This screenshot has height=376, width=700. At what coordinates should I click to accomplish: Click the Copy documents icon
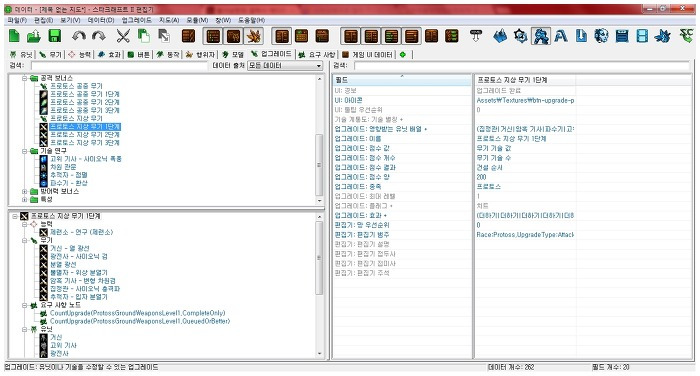coord(143,36)
